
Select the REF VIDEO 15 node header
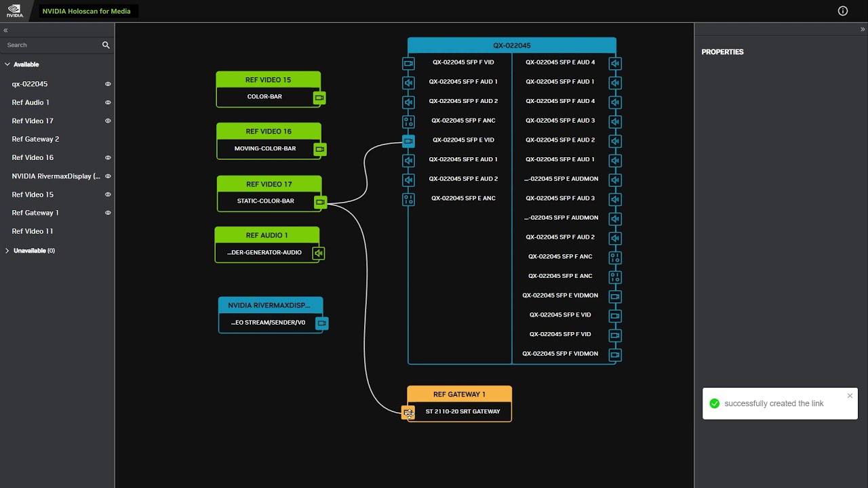click(x=269, y=80)
